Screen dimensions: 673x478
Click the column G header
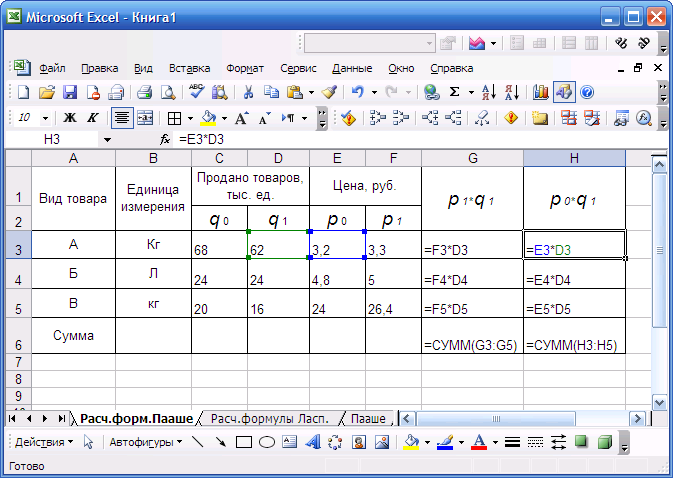(x=472, y=158)
